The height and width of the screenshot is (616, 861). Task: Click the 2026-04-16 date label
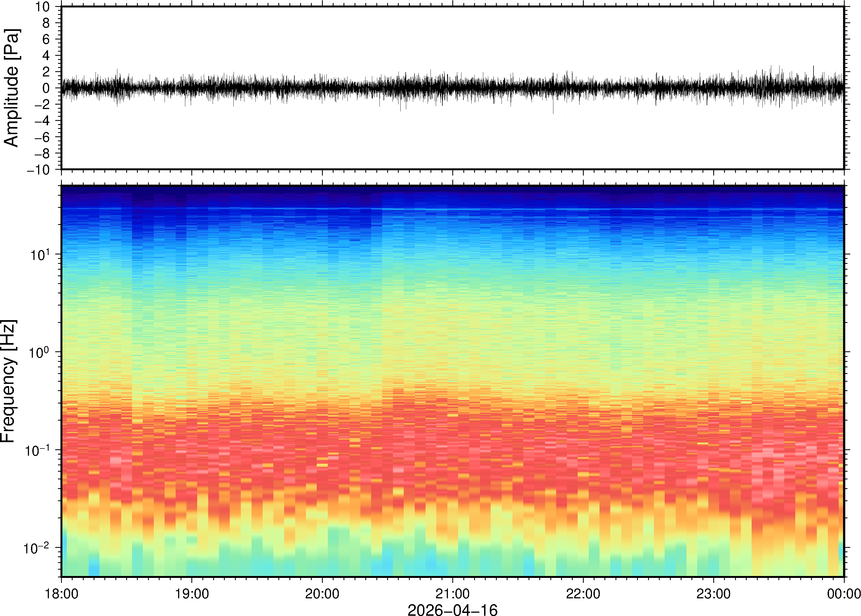pyautogui.click(x=452, y=610)
